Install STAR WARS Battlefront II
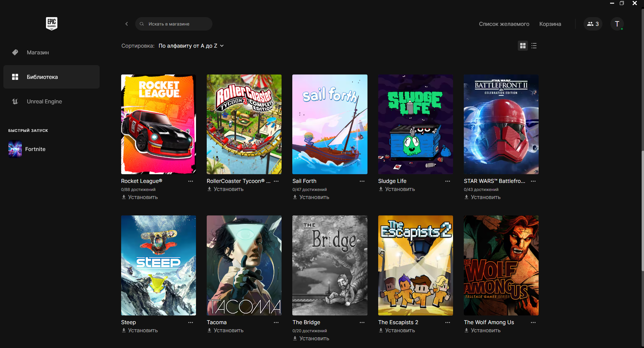This screenshot has width=644, height=348. point(482,197)
